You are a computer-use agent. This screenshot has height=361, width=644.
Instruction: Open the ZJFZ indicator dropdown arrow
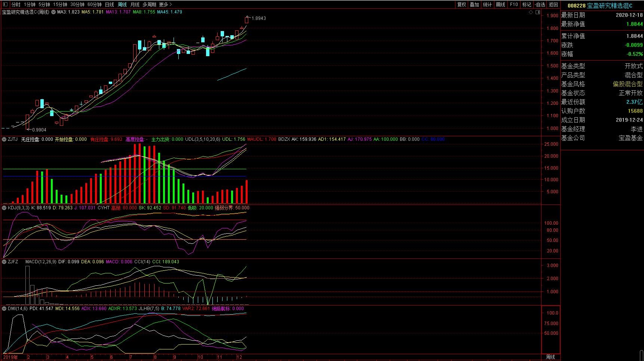coord(4,262)
